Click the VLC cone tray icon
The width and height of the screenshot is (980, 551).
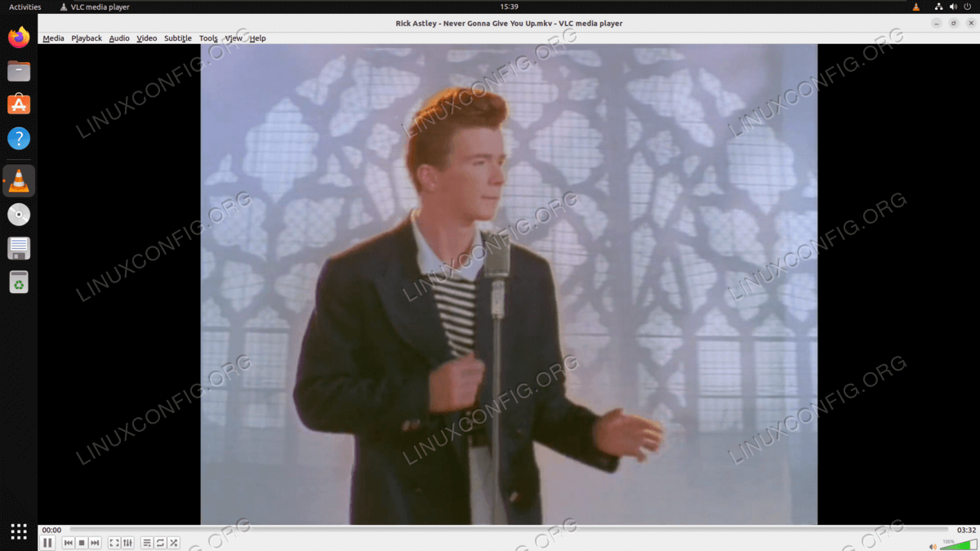click(915, 7)
